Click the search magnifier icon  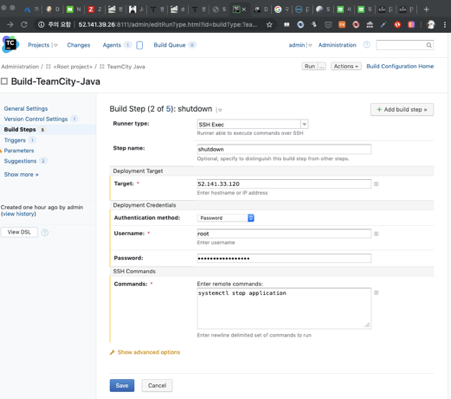[429, 45]
